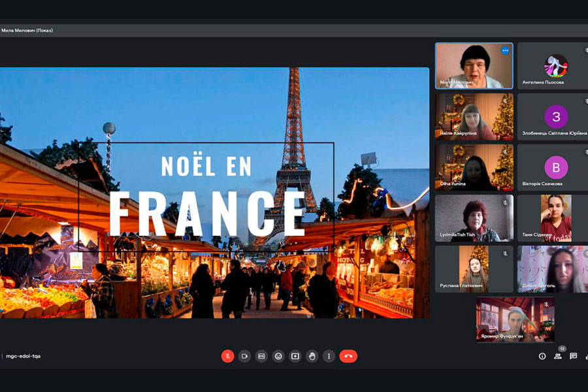Viewport: 588px width, 392px height.
Task: Click the presenter label Мила Милович (Показ)
Action: click(x=27, y=31)
